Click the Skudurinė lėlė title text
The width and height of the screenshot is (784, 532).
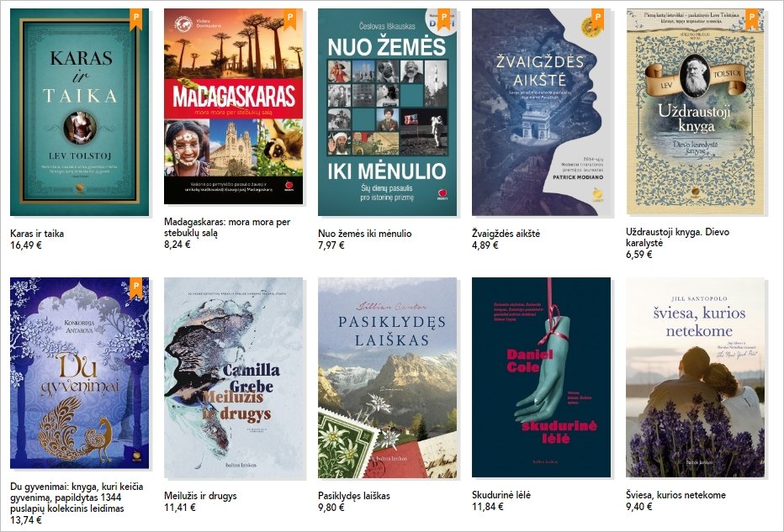coord(501,494)
